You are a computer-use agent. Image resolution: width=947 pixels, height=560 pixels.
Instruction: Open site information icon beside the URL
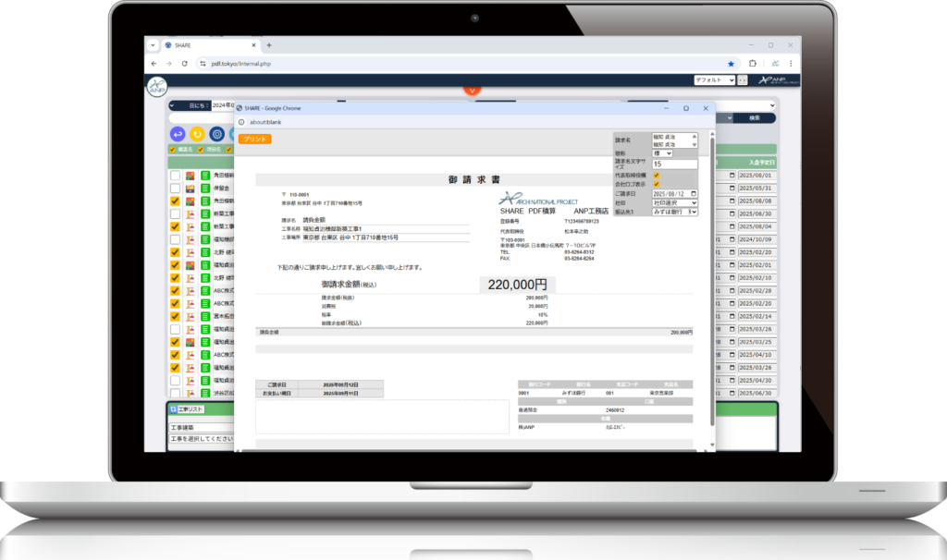[203, 64]
